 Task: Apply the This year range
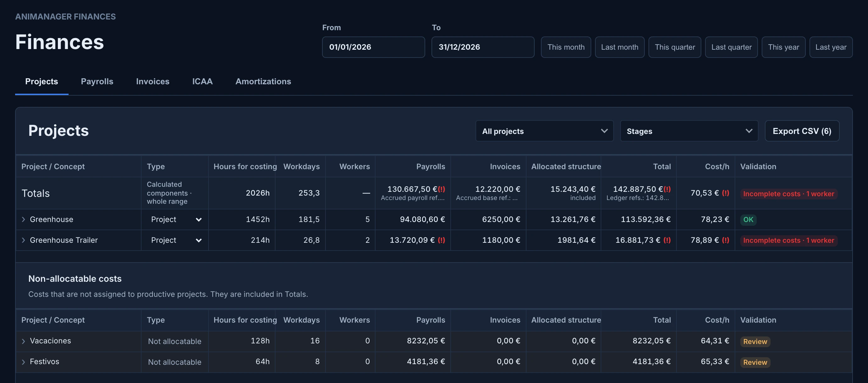pos(783,47)
